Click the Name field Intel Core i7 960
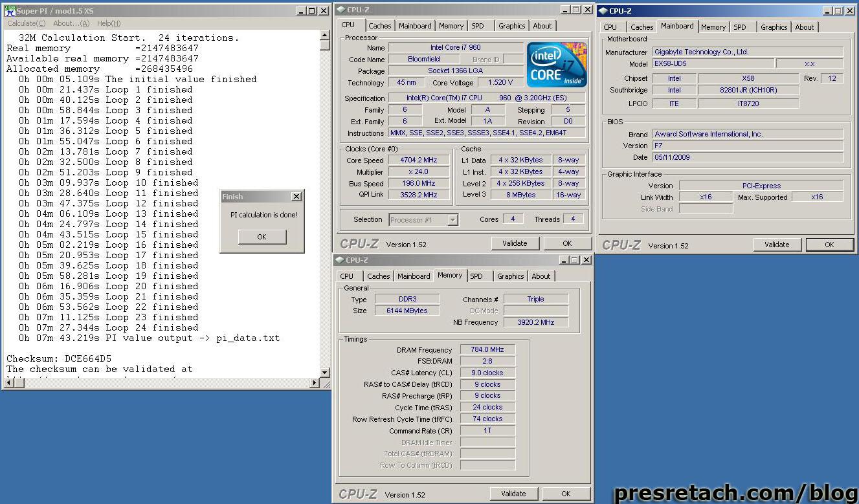 click(456, 47)
